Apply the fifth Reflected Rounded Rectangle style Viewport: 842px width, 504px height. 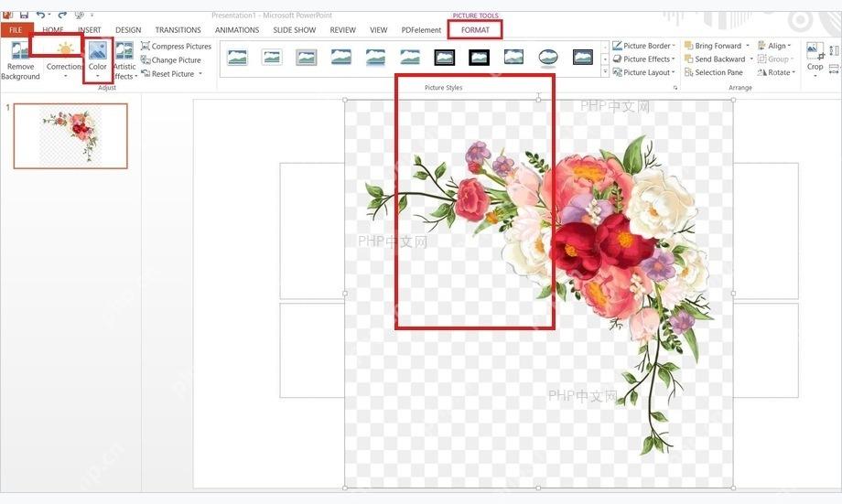tap(375, 57)
